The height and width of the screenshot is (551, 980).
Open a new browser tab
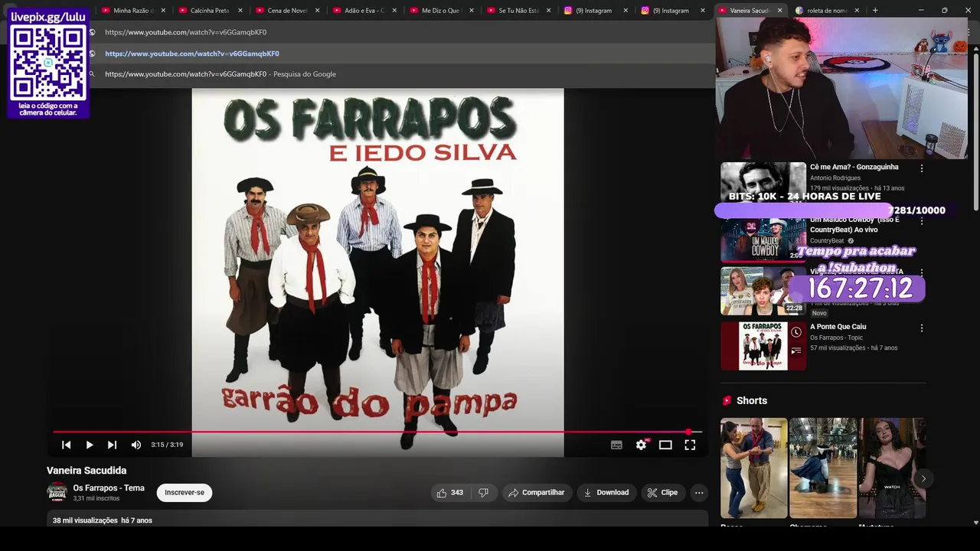coord(875,11)
